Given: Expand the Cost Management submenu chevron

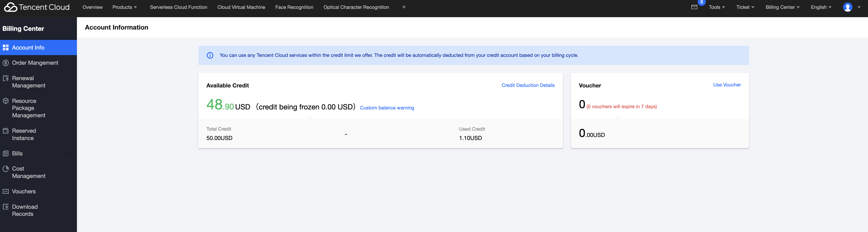Looking at the screenshot, I should pos(67,168).
